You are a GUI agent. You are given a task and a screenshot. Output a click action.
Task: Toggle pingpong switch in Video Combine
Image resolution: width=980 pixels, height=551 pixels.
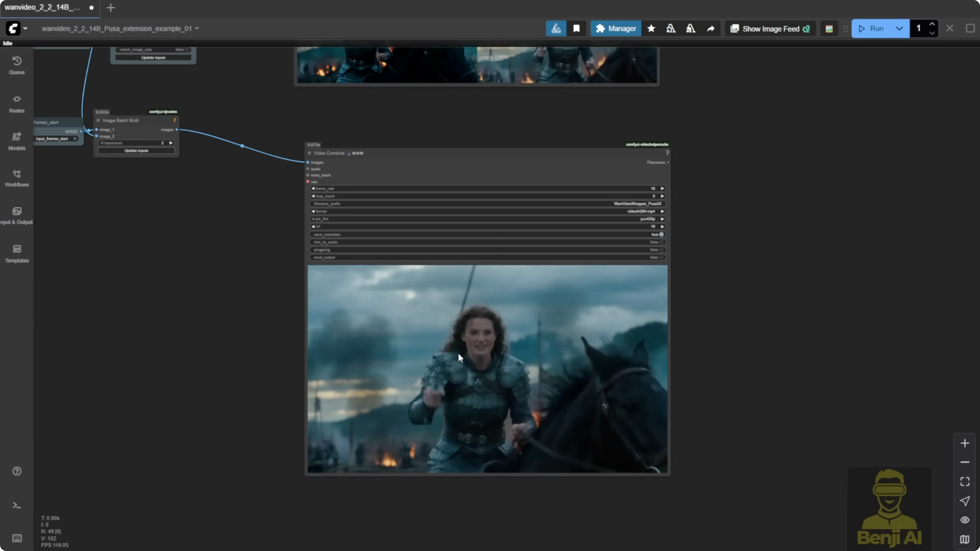pyautogui.click(x=661, y=250)
